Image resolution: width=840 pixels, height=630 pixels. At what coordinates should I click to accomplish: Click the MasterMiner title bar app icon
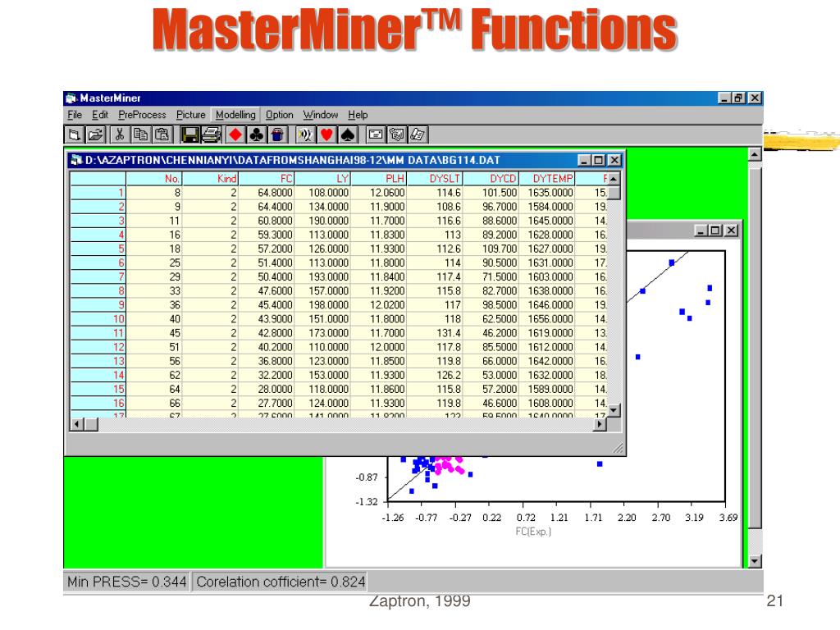pyautogui.click(x=71, y=98)
